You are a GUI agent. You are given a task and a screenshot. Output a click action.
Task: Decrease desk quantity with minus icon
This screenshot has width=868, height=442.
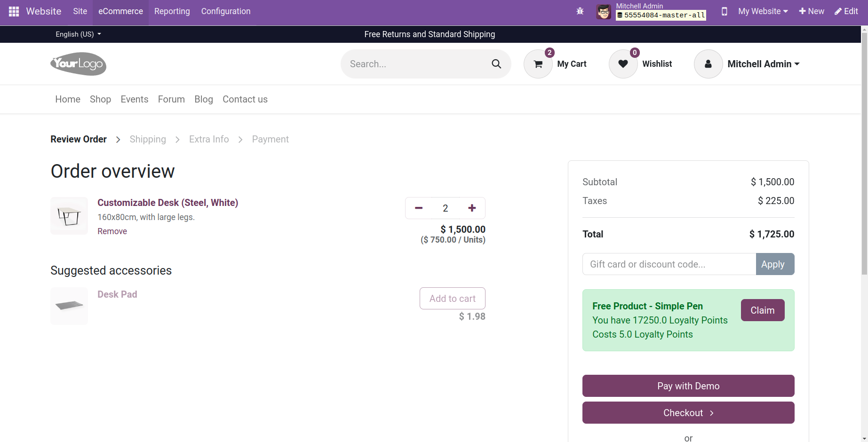click(x=418, y=207)
